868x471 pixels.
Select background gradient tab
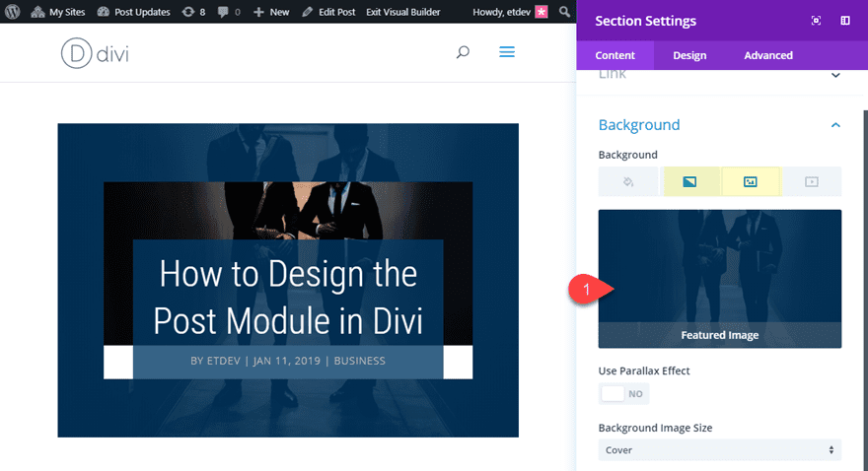coord(689,181)
